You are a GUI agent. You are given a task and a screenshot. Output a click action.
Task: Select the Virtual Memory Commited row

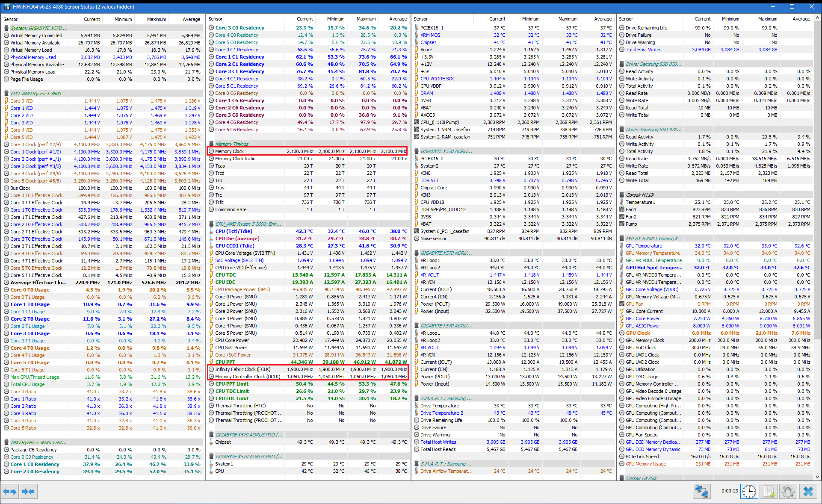tap(103, 35)
